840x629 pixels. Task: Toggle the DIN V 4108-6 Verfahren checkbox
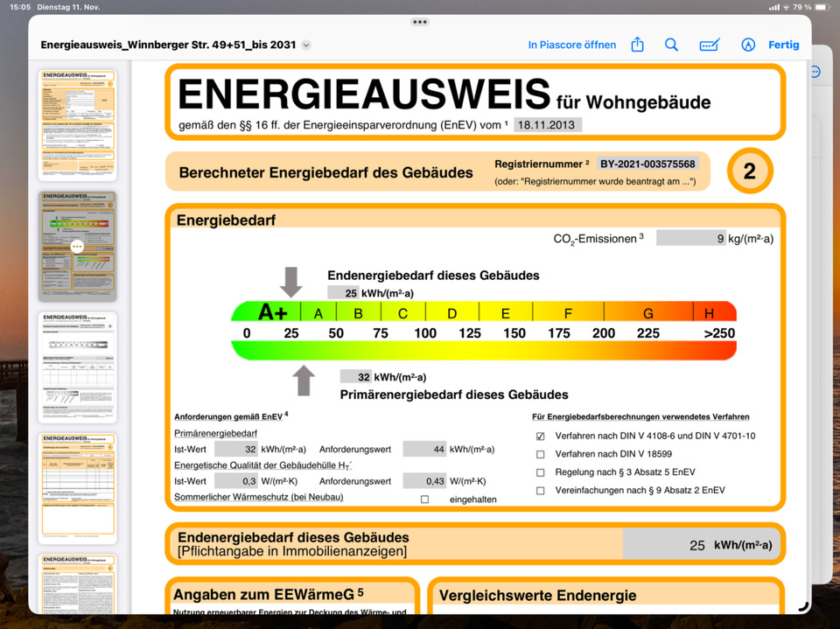pos(540,436)
